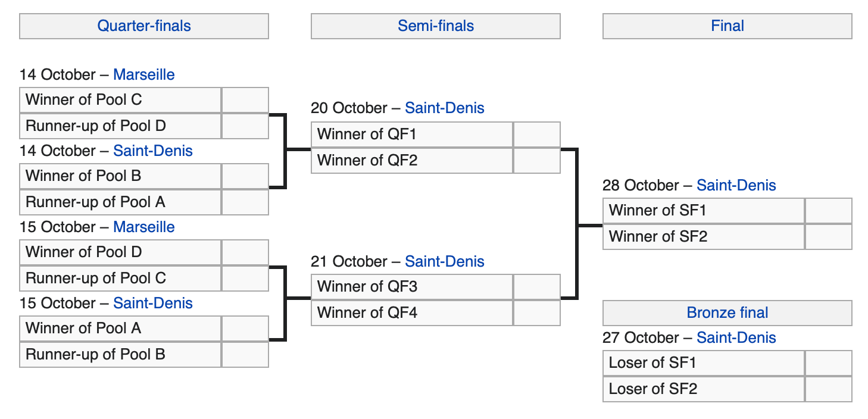Select the Winner of Pool C cell
The width and height of the screenshot is (868, 419).
(x=120, y=100)
